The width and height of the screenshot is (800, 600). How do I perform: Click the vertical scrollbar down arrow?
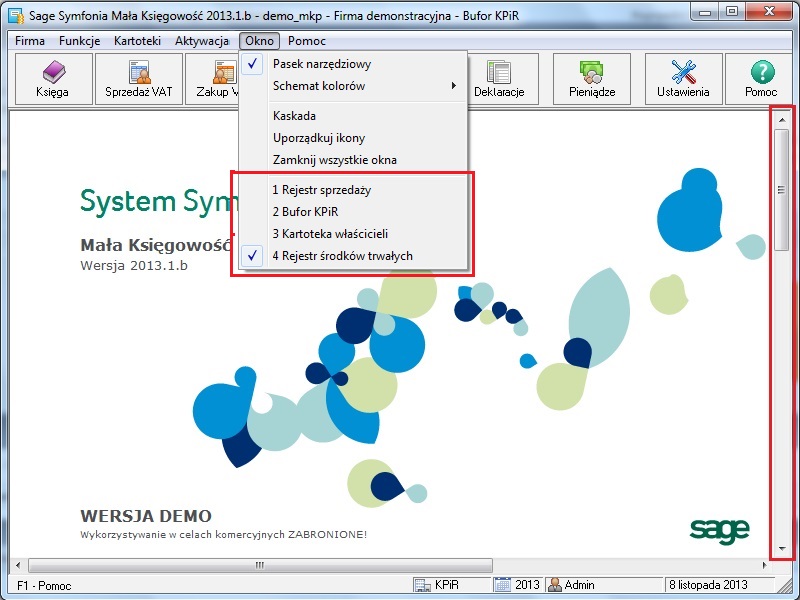coord(782,549)
